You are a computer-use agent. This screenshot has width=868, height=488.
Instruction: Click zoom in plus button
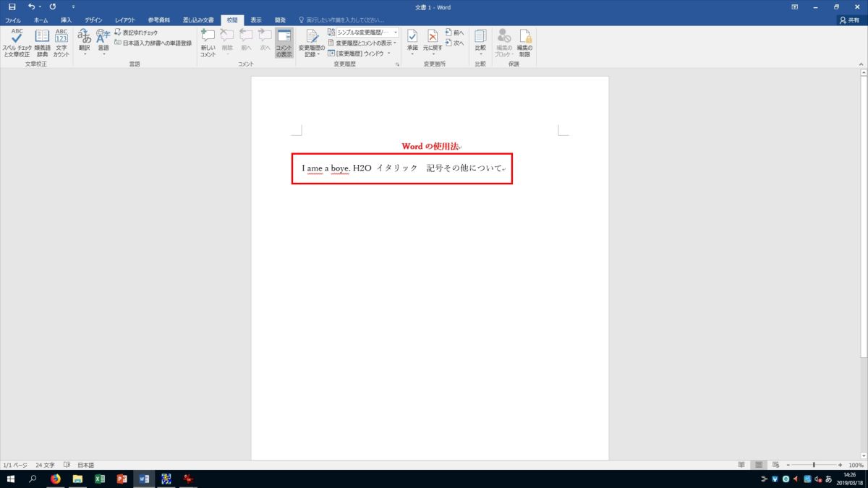[x=840, y=465]
